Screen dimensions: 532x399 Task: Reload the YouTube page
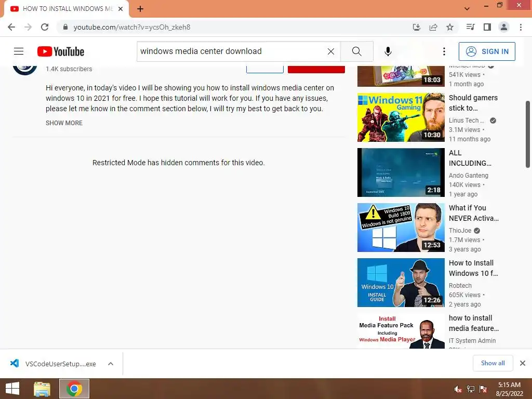click(45, 27)
